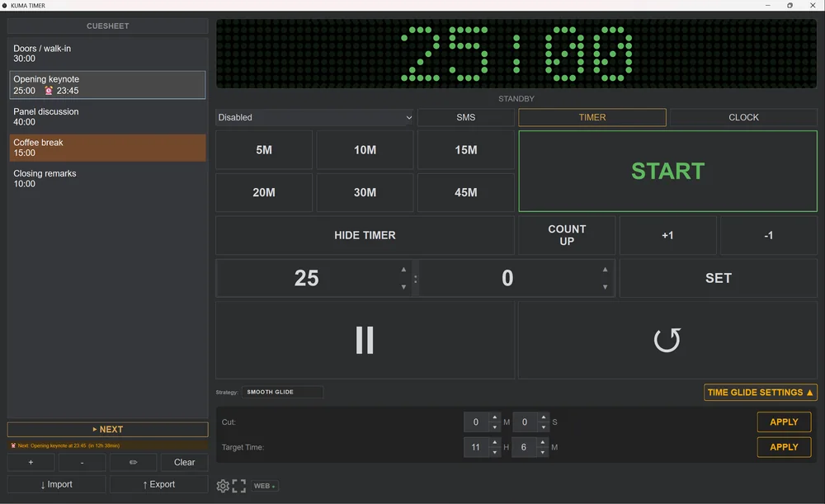This screenshot has width=825, height=504.
Task: Export the cuesheet
Action: [159, 484]
